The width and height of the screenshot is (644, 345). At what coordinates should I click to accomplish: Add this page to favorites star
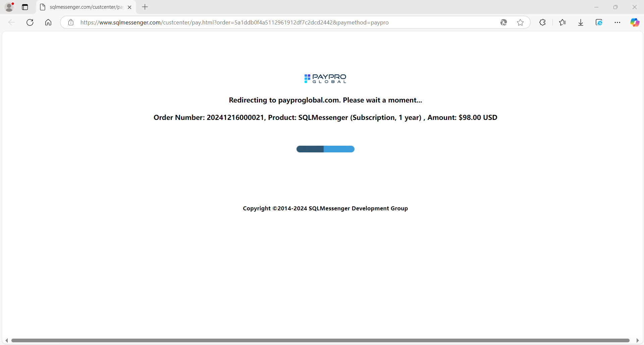coord(520,22)
